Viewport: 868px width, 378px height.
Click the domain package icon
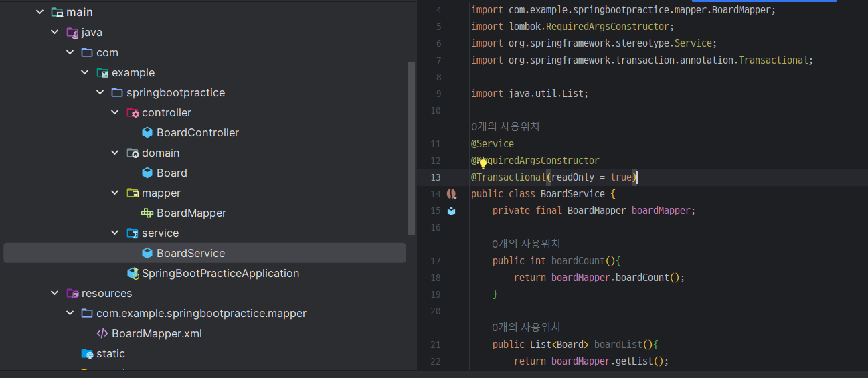coord(133,153)
